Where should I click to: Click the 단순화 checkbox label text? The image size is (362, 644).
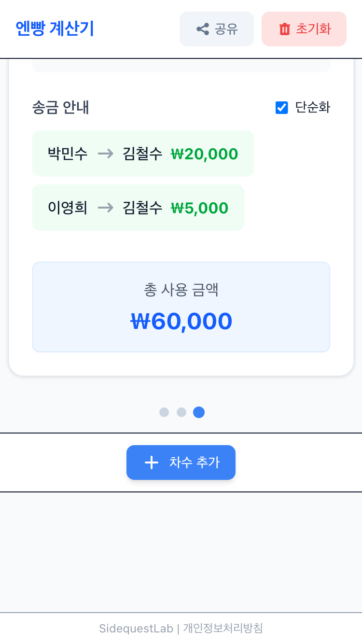pos(313,107)
